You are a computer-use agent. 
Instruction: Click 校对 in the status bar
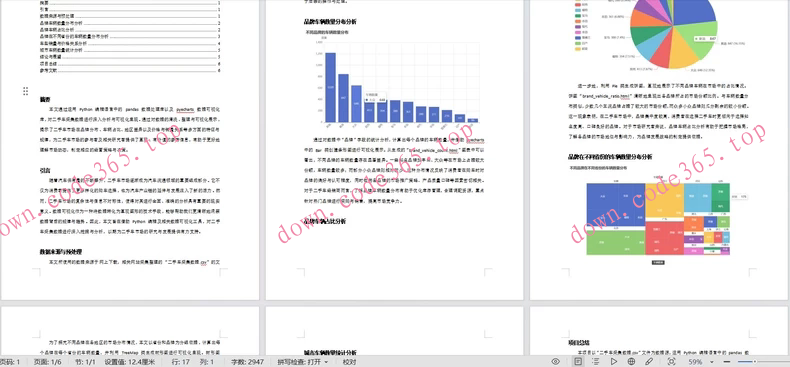coord(349,362)
